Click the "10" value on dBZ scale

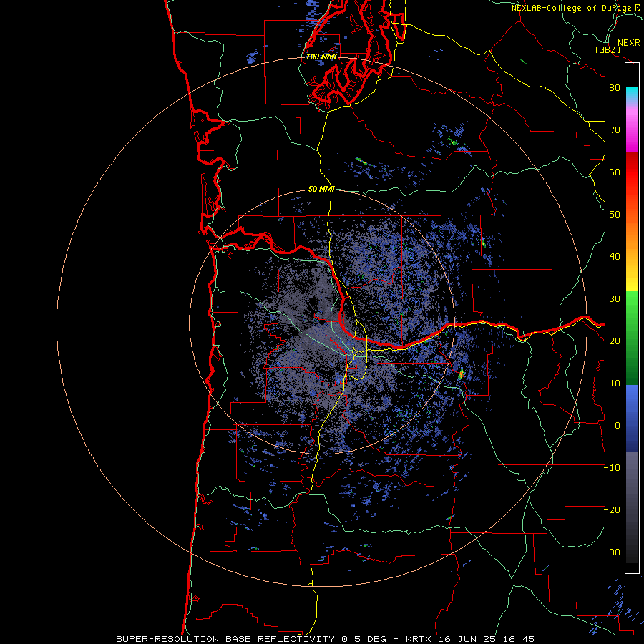tap(615, 384)
